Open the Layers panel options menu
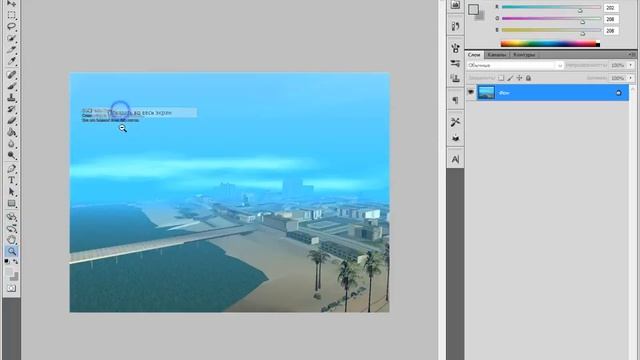This screenshot has height=360, width=640. point(632,54)
